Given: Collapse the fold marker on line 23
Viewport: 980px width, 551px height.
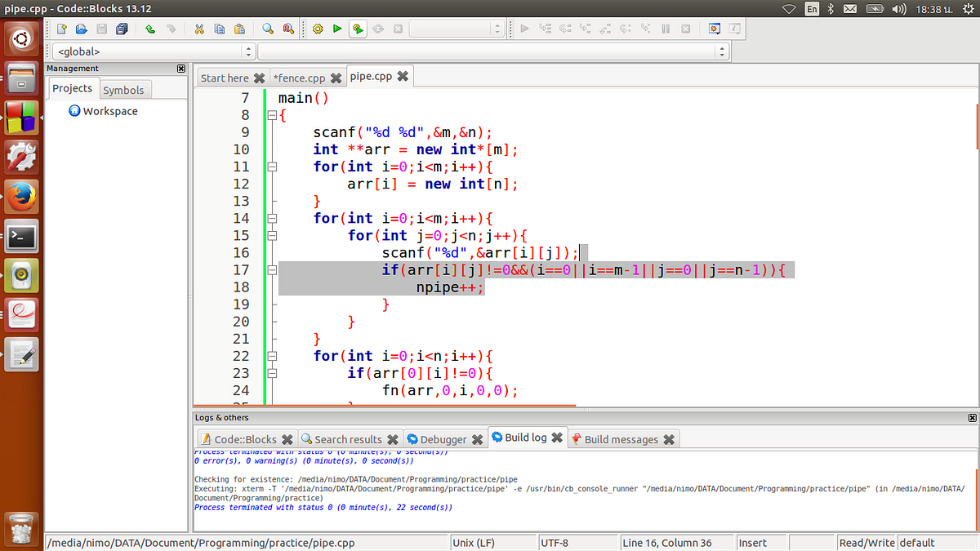Looking at the screenshot, I should (272, 373).
